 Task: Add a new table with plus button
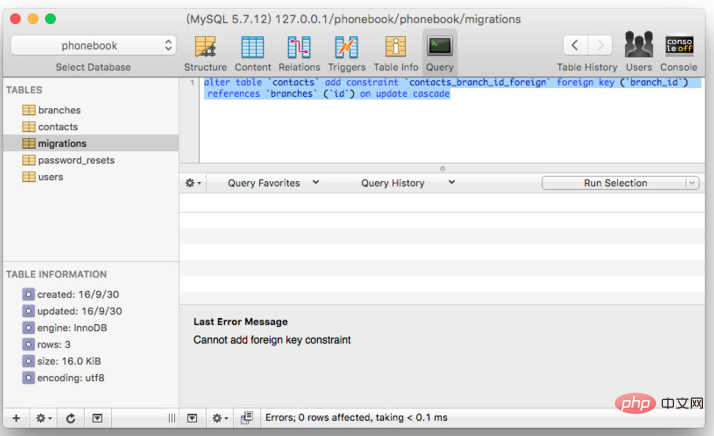tap(16, 418)
